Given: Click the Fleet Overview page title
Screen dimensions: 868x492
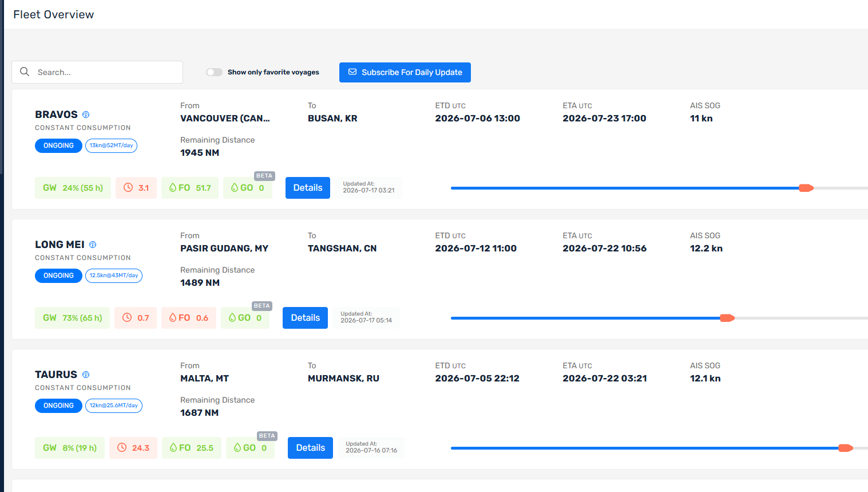Looking at the screenshot, I should coord(54,14).
